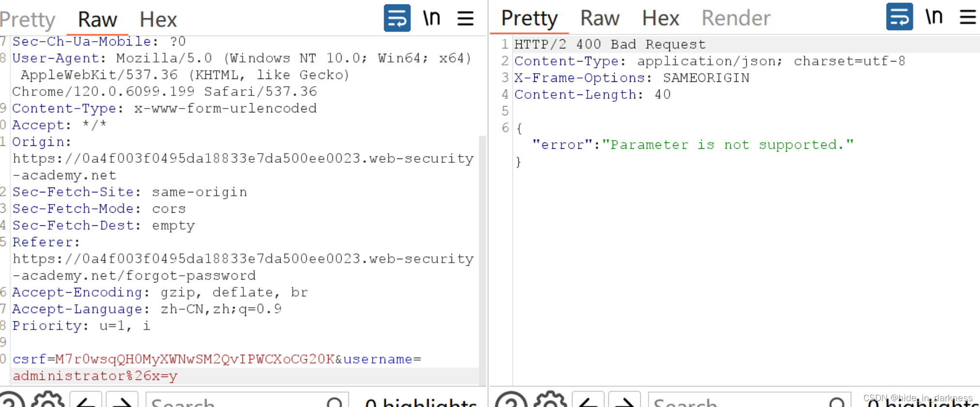Click 'administrator%26x=y' in request body

point(95,376)
